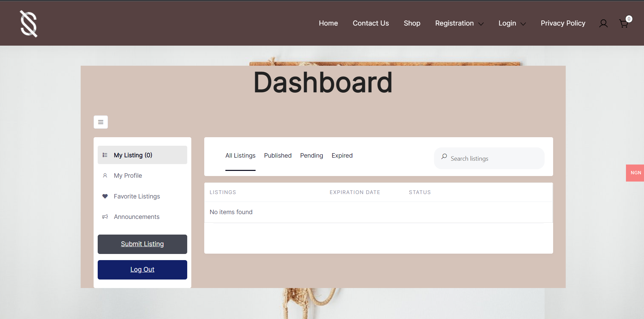The image size is (644, 319).
Task: Open the Login menu
Action: coord(507,23)
